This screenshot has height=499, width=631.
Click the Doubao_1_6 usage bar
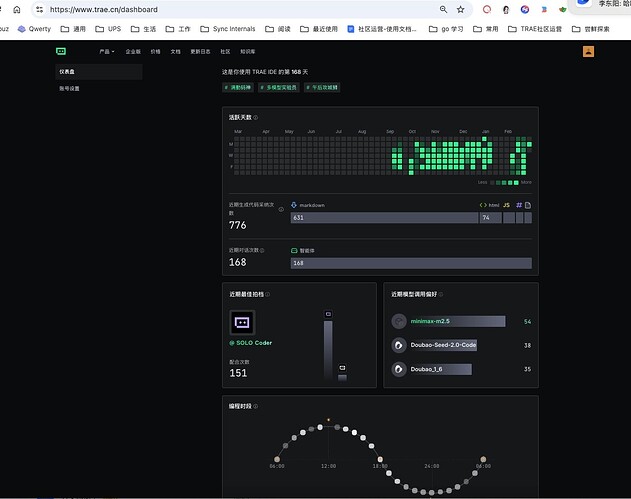click(440, 369)
